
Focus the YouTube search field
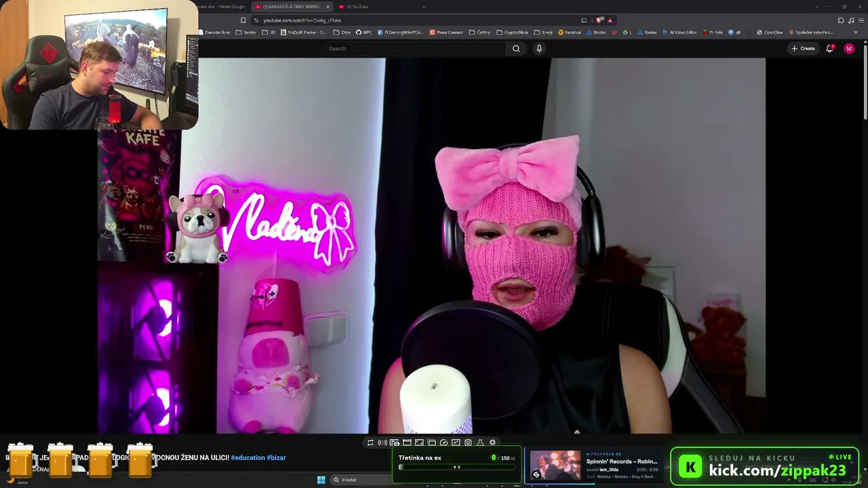(415, 49)
